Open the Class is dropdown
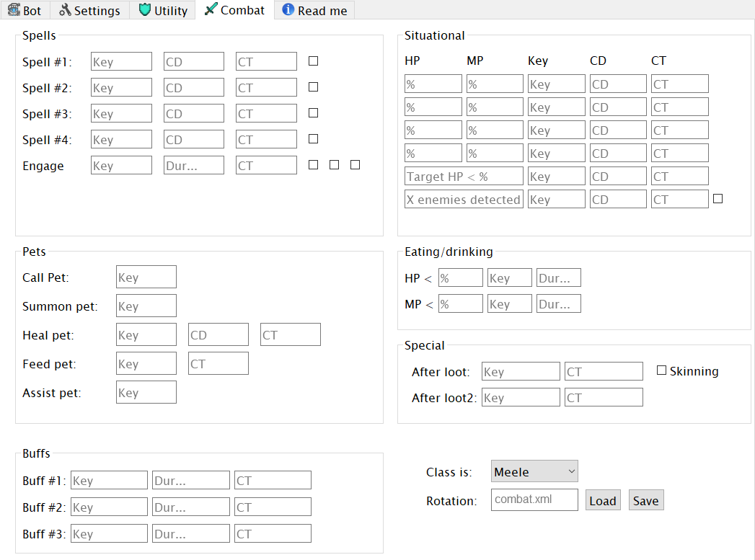 (x=534, y=471)
